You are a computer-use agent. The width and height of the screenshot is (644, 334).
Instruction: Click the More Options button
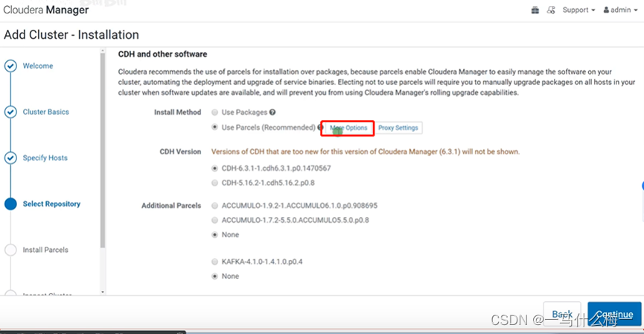pos(348,128)
